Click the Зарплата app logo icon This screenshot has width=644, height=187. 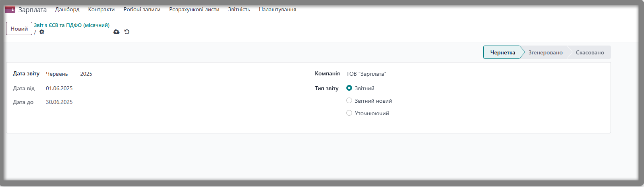tap(10, 9)
